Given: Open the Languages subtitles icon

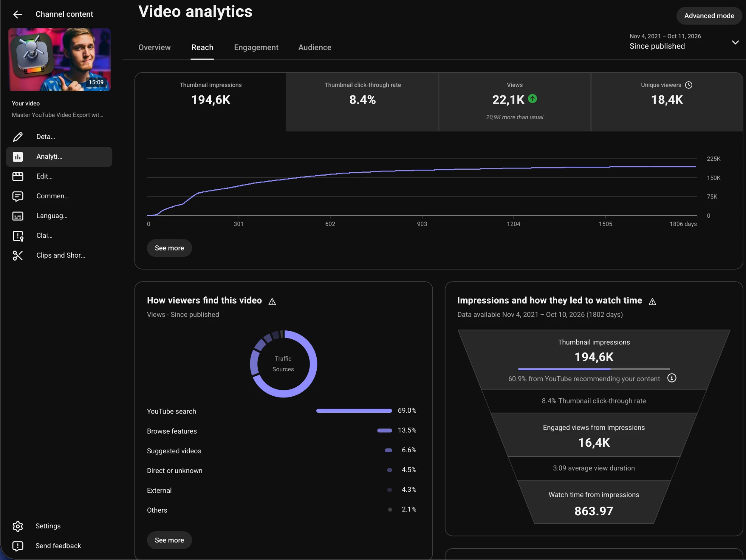Looking at the screenshot, I should [x=18, y=216].
